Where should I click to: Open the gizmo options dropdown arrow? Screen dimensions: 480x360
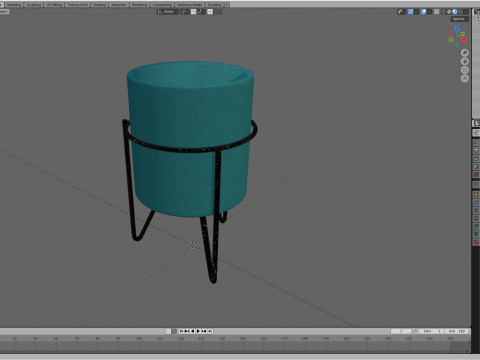click(416, 12)
